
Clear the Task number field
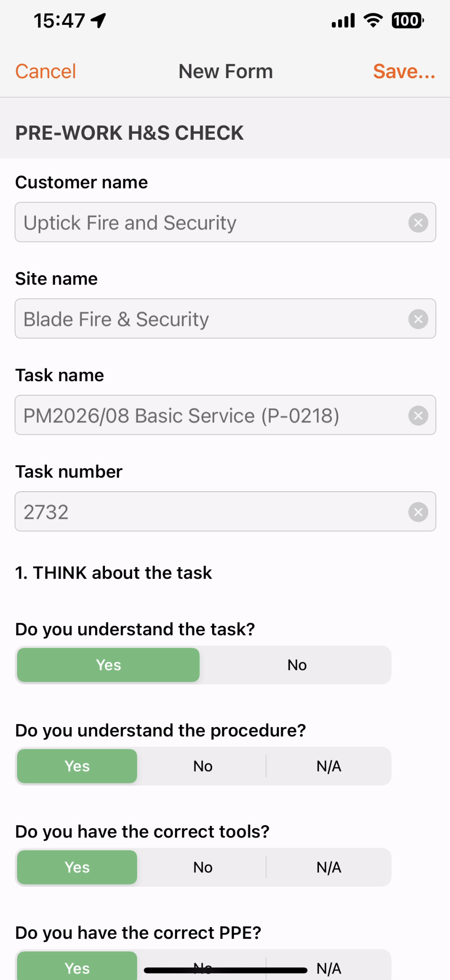click(418, 512)
